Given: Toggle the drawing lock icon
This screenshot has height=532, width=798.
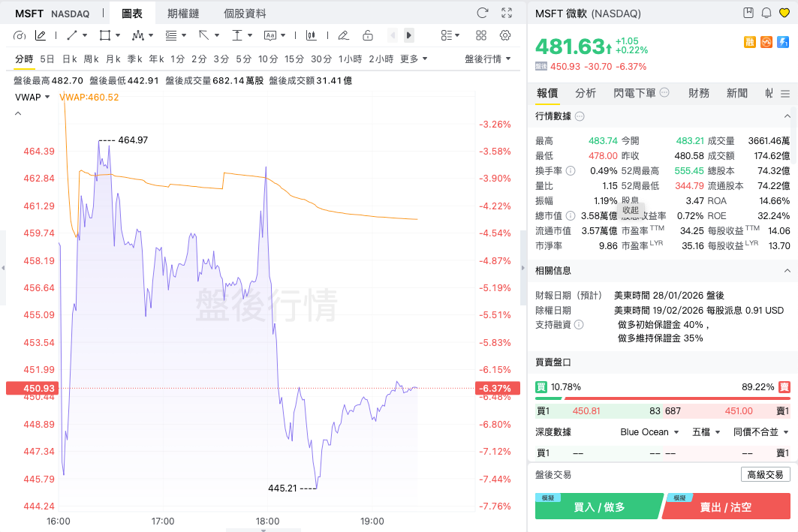Looking at the screenshot, I should (367, 35).
